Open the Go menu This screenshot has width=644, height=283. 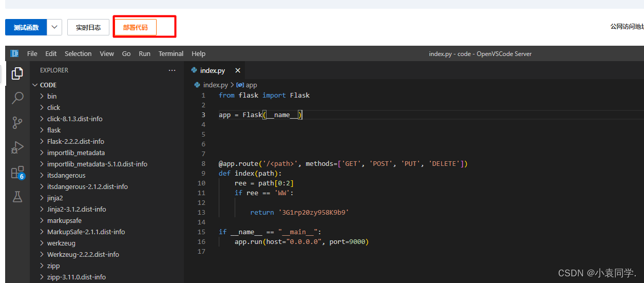coord(126,53)
